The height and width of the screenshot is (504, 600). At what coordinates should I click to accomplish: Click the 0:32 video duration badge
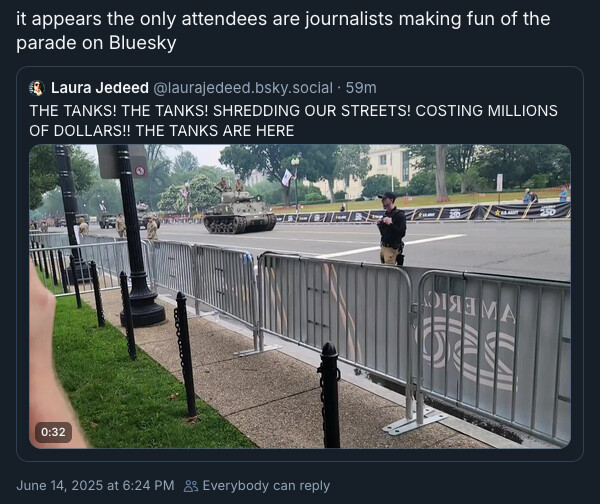(53, 432)
